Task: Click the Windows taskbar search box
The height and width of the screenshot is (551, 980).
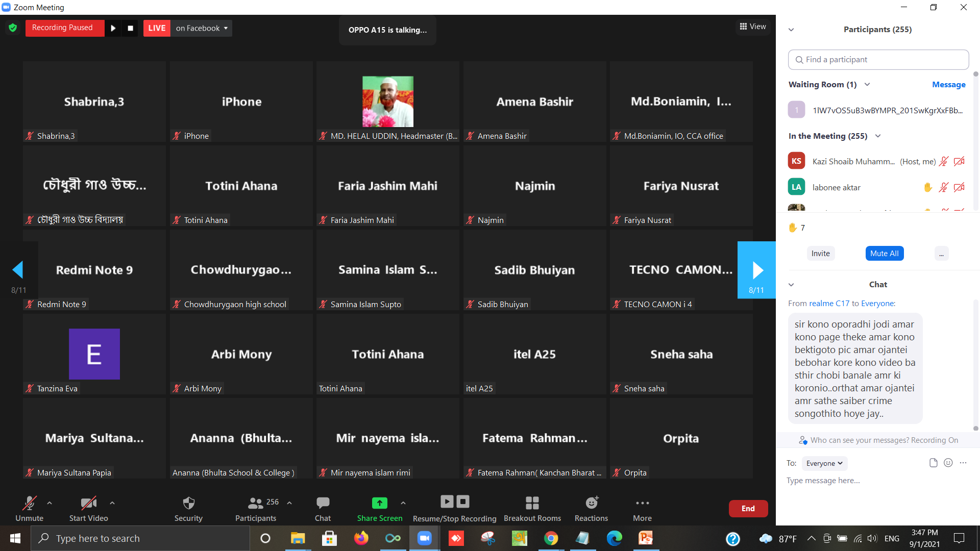Action: click(140, 538)
